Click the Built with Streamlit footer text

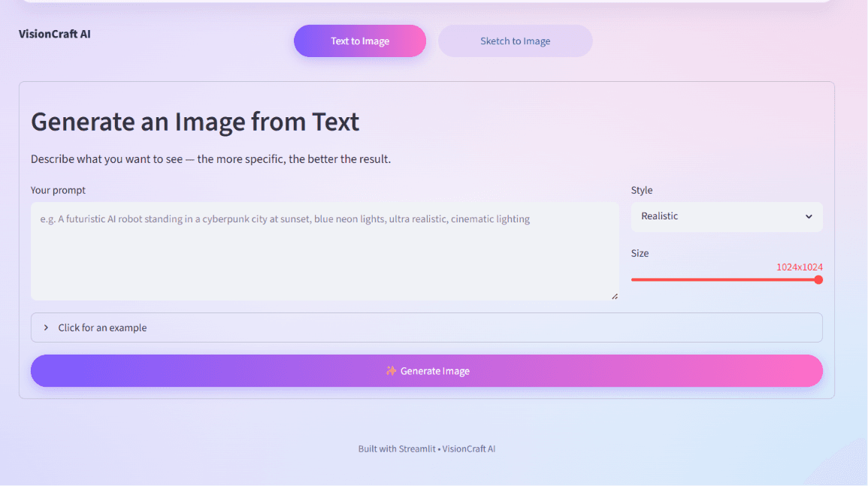[x=426, y=449]
